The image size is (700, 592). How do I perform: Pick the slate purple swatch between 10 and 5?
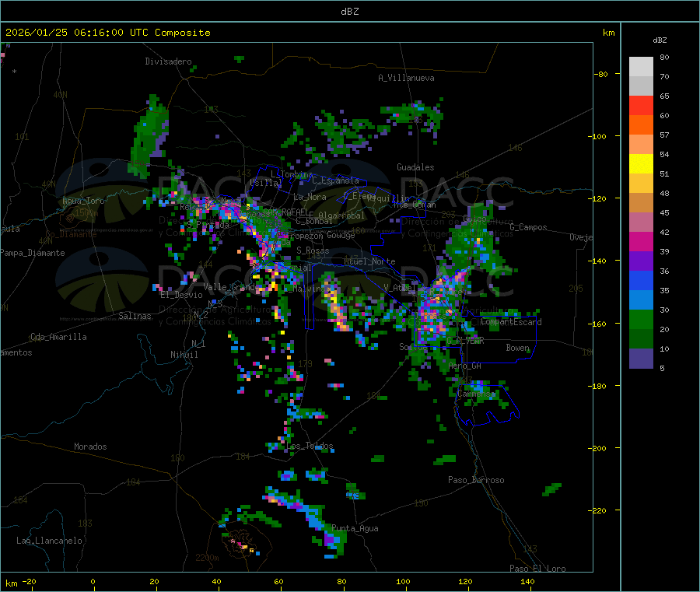point(641,359)
